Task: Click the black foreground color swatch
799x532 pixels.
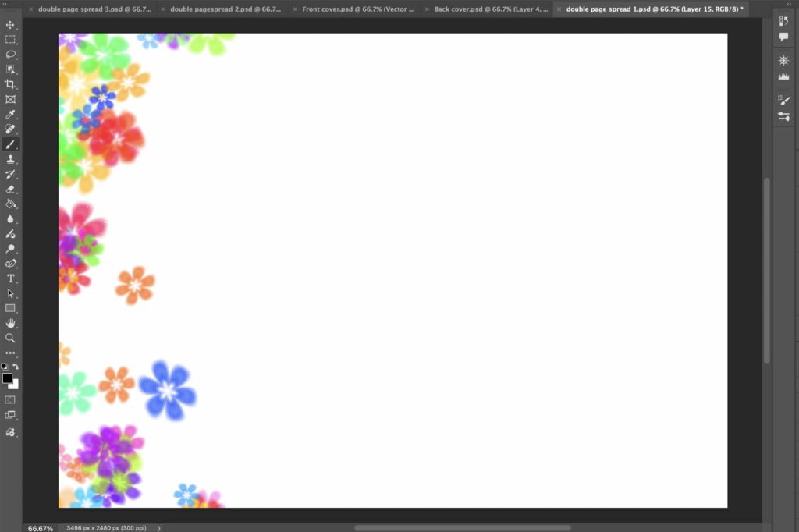Action: tap(7, 378)
